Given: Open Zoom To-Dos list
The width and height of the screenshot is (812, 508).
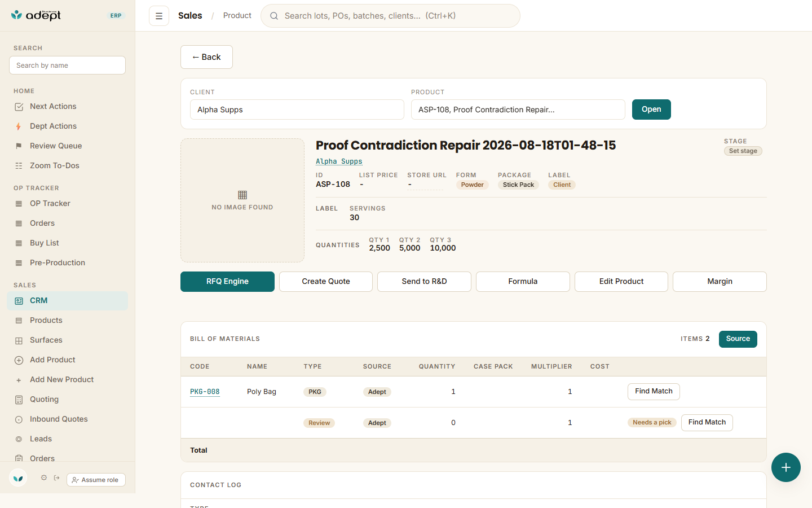Looking at the screenshot, I should pyautogui.click(x=68, y=166).
